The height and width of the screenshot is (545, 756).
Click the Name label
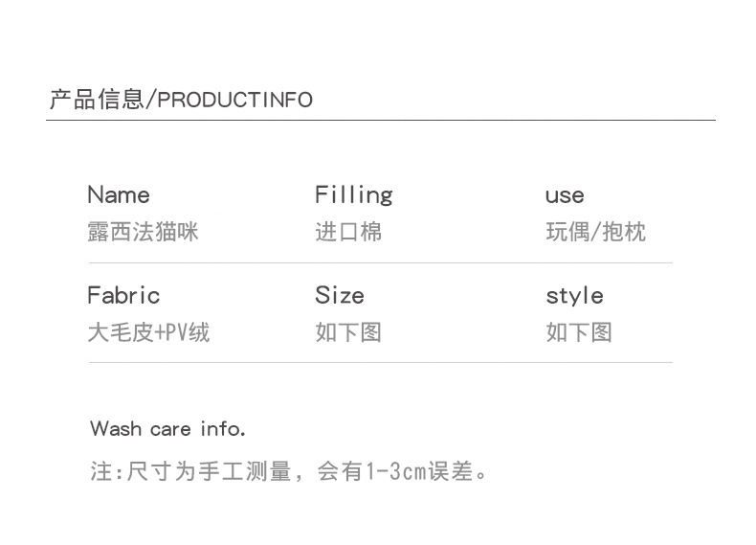tap(118, 195)
